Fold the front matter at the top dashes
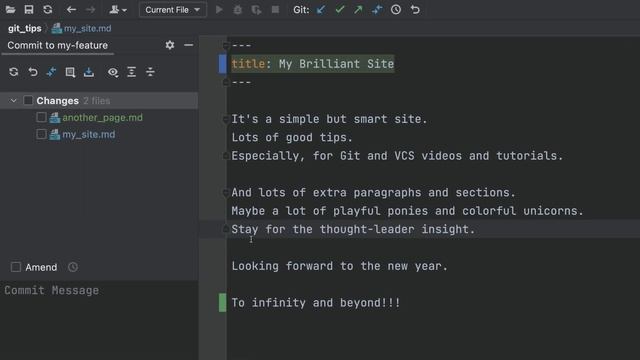The width and height of the screenshot is (640, 360). click(x=226, y=45)
